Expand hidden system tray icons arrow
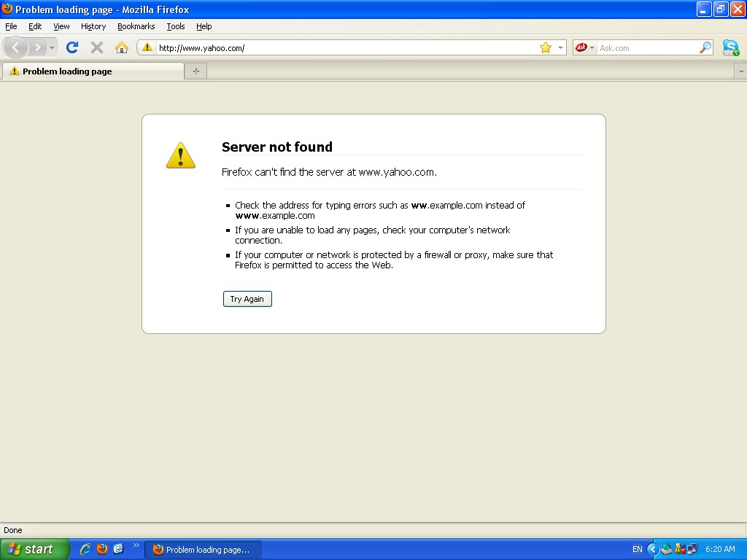 (653, 549)
